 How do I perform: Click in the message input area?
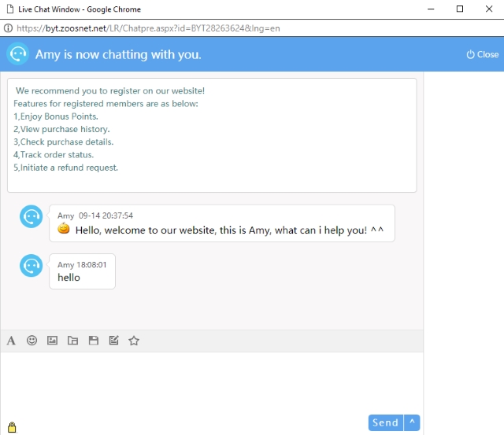[x=212, y=384]
